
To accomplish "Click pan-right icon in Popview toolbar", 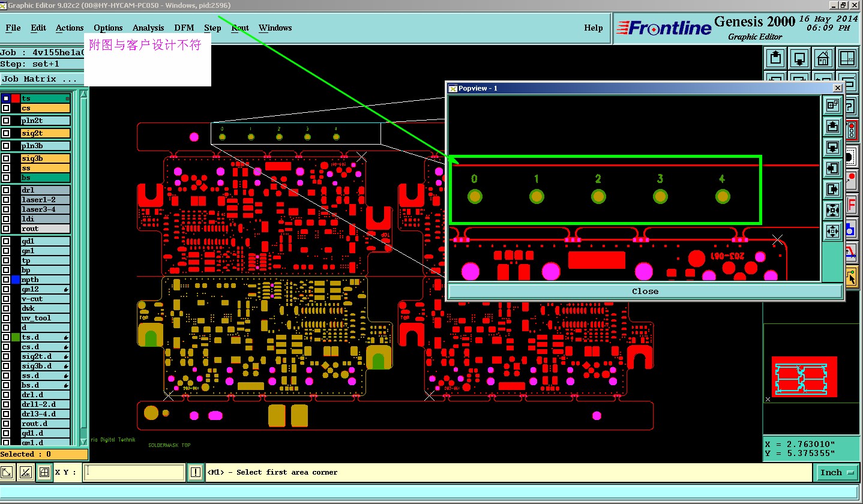I will (832, 190).
